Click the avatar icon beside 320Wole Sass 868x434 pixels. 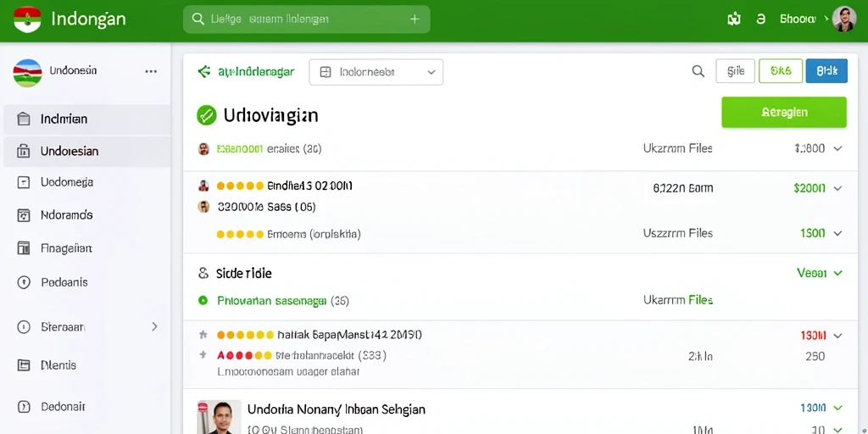coord(203,207)
